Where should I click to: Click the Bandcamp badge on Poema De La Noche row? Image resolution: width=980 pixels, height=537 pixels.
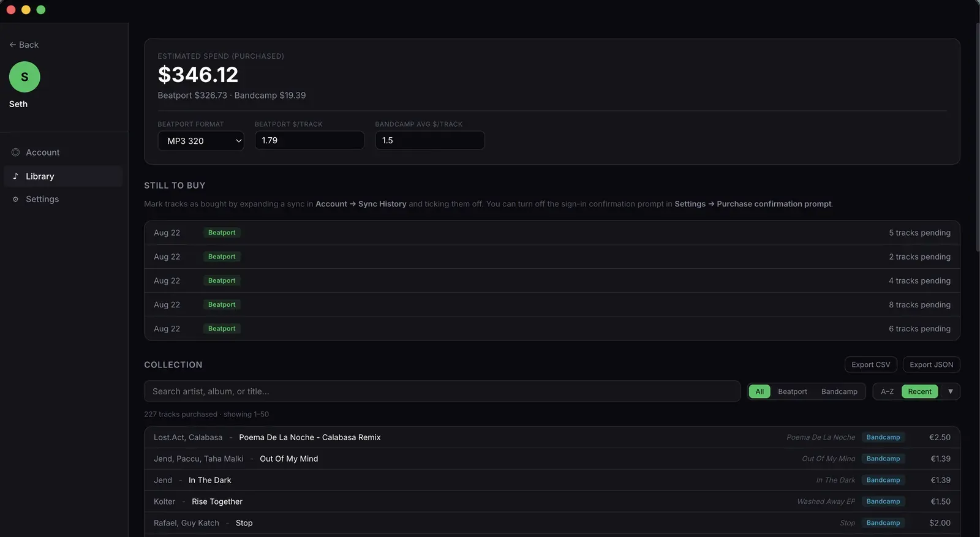[x=883, y=437]
